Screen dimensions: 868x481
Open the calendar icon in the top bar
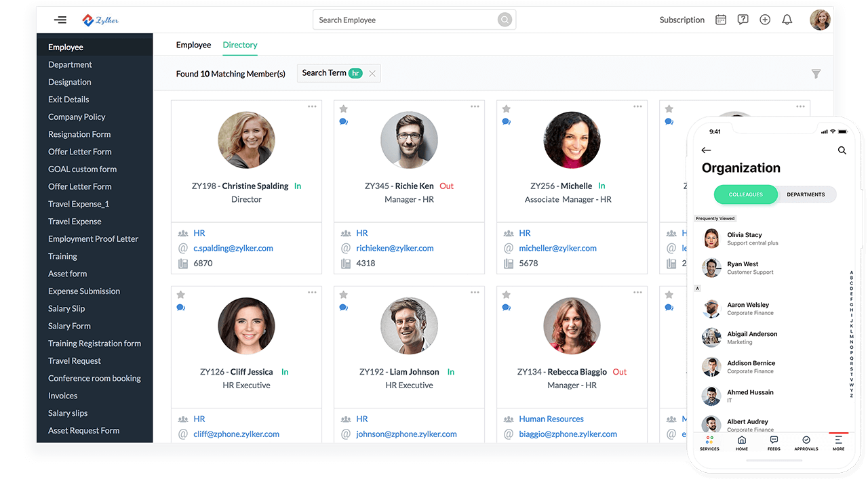tap(720, 20)
